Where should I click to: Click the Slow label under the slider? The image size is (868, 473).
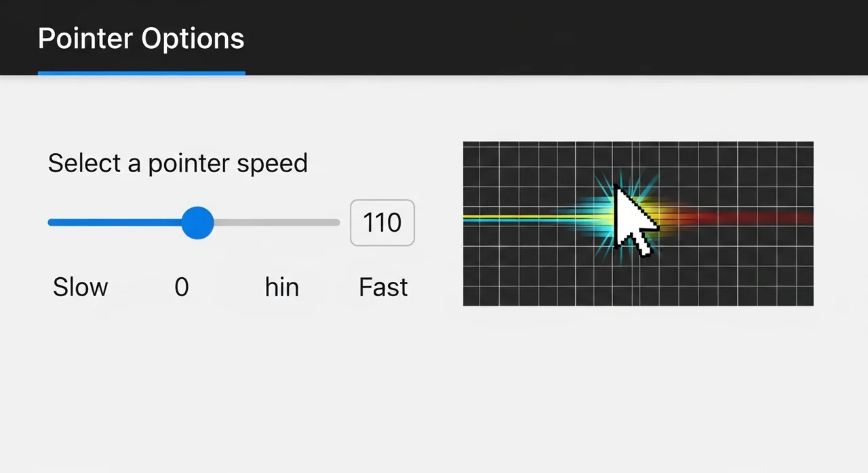click(80, 287)
